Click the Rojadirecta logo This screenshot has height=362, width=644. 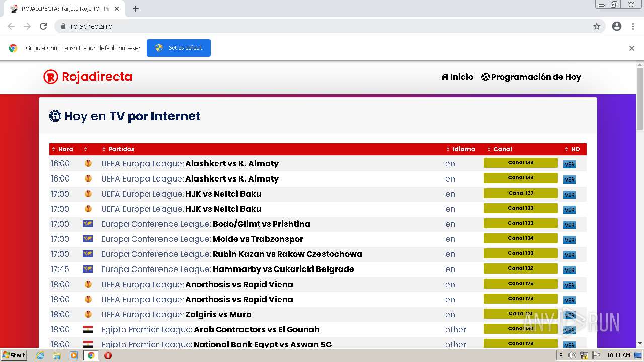pyautogui.click(x=88, y=77)
